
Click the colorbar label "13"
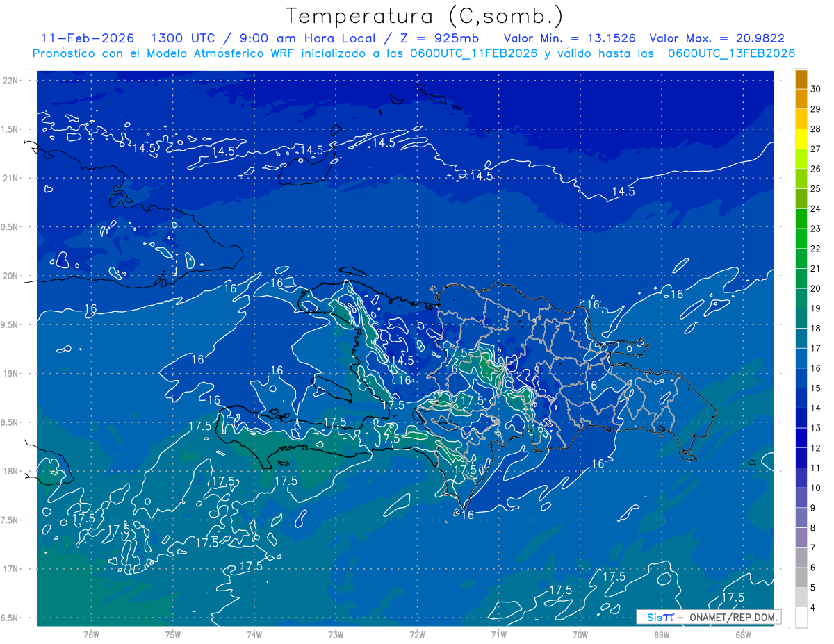point(816,428)
